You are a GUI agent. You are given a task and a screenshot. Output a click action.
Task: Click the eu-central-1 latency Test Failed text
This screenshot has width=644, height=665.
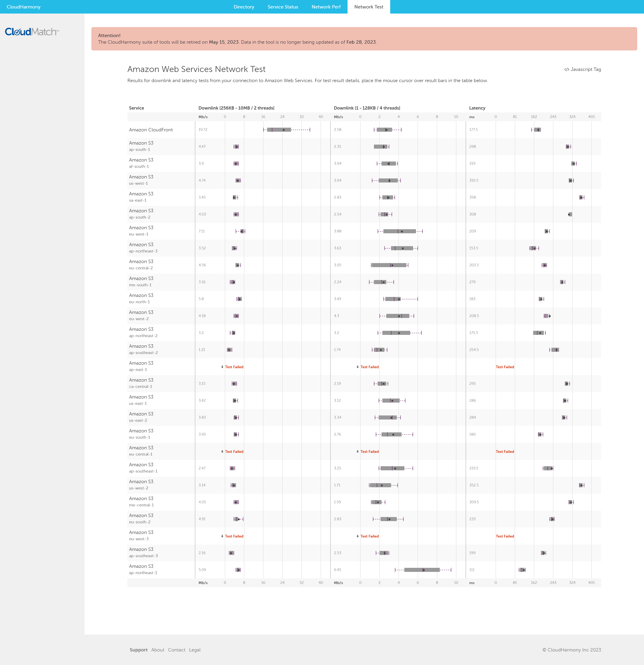coord(505,452)
